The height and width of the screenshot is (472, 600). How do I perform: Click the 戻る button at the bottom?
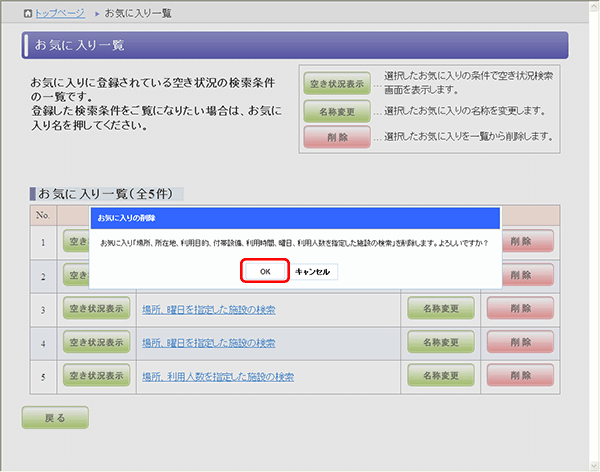pyautogui.click(x=55, y=418)
